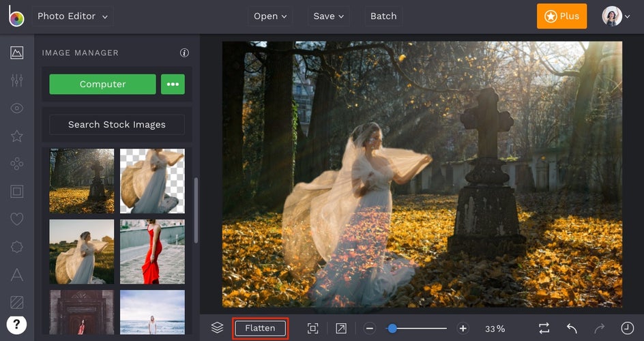This screenshot has width=644, height=341.
Task: Click the zoom slider handle
Action: 392,328
